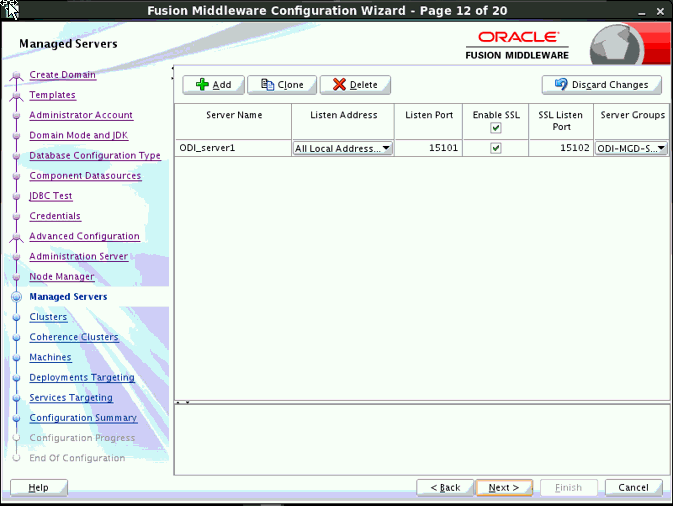
Task: Toggle Enable SSL for ODI_server1
Action: coord(496,148)
